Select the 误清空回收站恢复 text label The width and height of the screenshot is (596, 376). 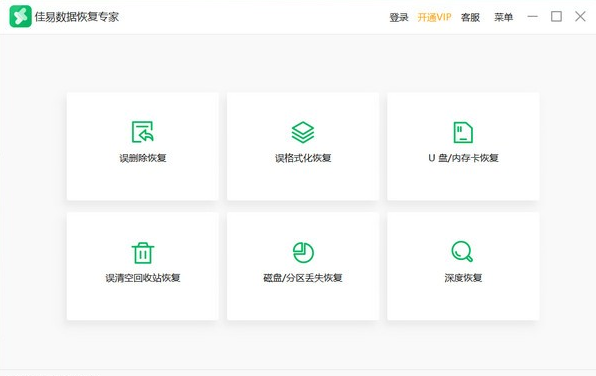[143, 278]
